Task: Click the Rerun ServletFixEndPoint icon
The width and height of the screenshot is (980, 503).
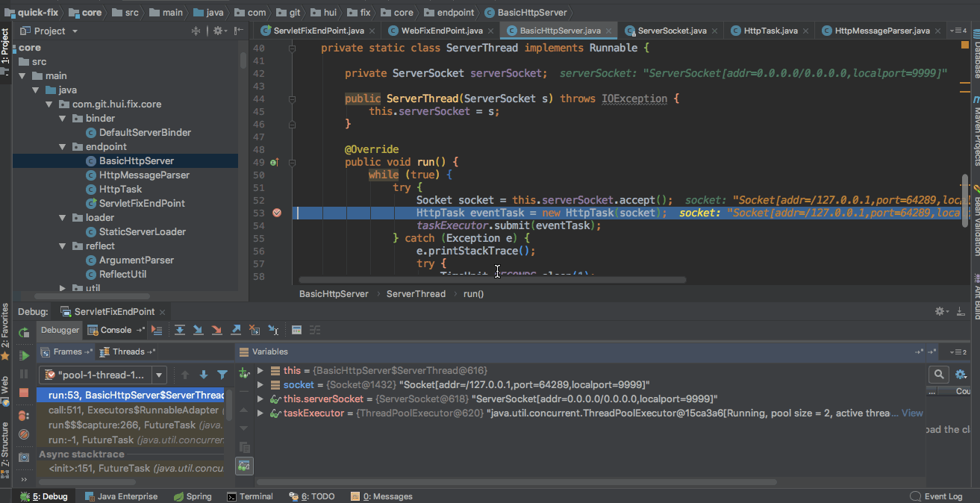Action: tap(24, 332)
